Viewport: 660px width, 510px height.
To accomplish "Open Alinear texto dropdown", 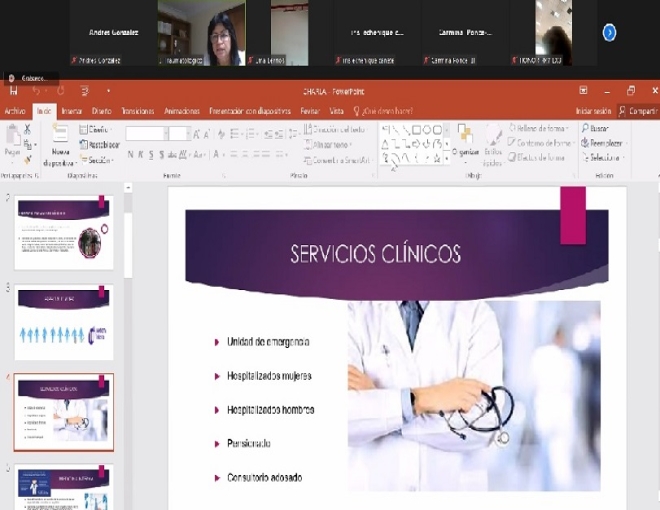I will [x=328, y=145].
